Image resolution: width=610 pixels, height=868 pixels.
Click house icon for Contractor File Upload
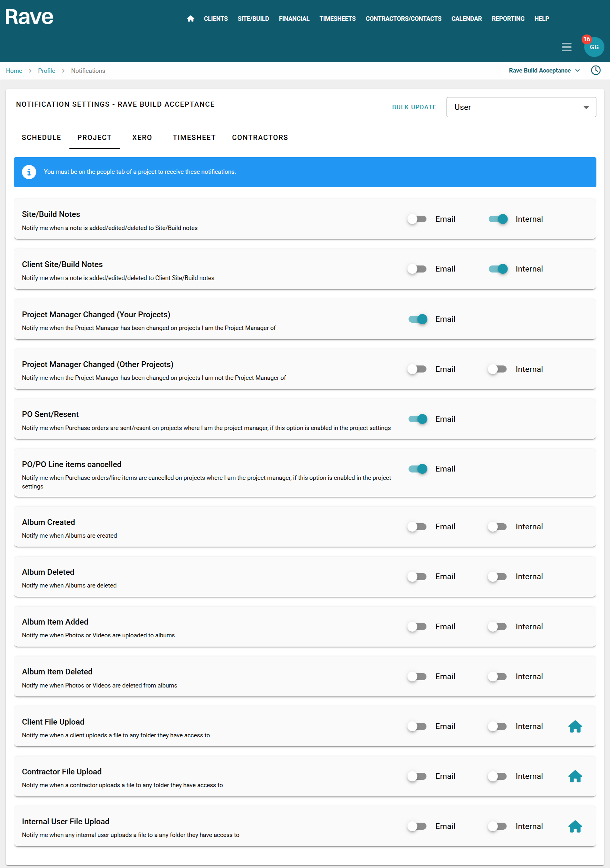pyautogui.click(x=575, y=776)
